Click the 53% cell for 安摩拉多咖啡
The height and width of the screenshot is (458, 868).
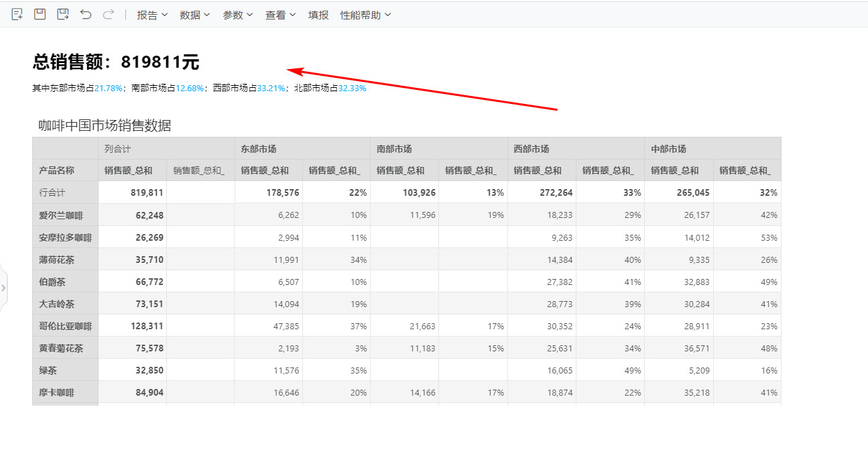click(747, 237)
